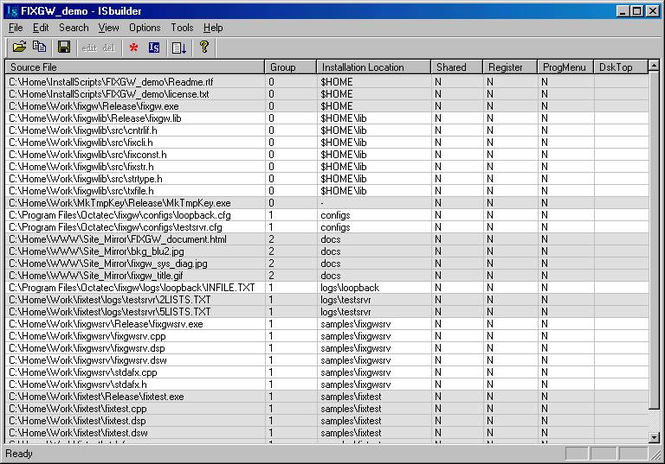The height and width of the screenshot is (464, 665).
Task: Open the Tools menu
Action: (182, 28)
